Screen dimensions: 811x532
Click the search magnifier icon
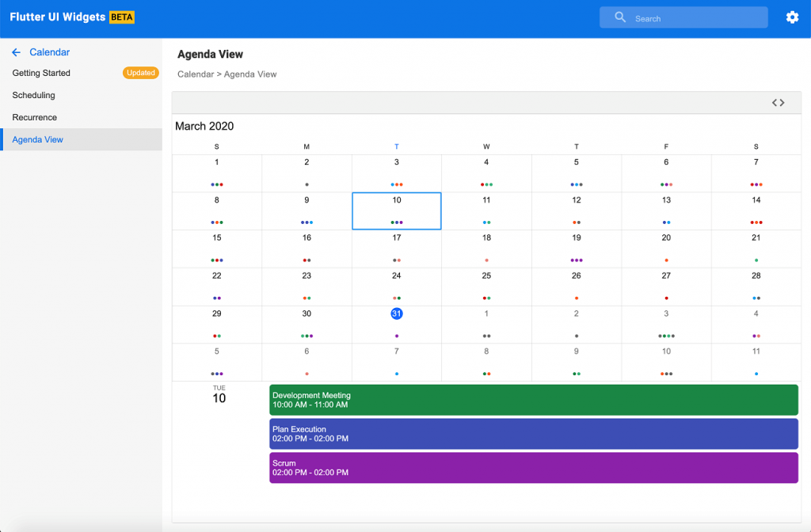[x=619, y=17]
